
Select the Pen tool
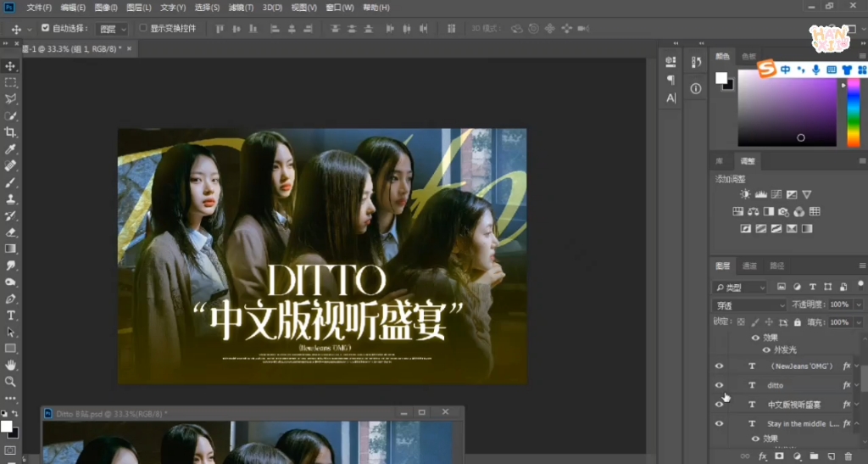pos(10,299)
